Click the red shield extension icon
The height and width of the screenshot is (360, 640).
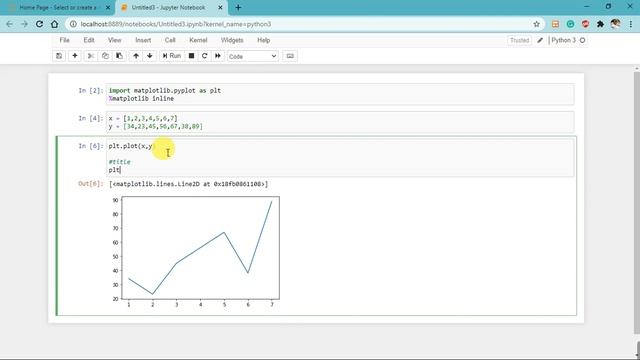585,24
